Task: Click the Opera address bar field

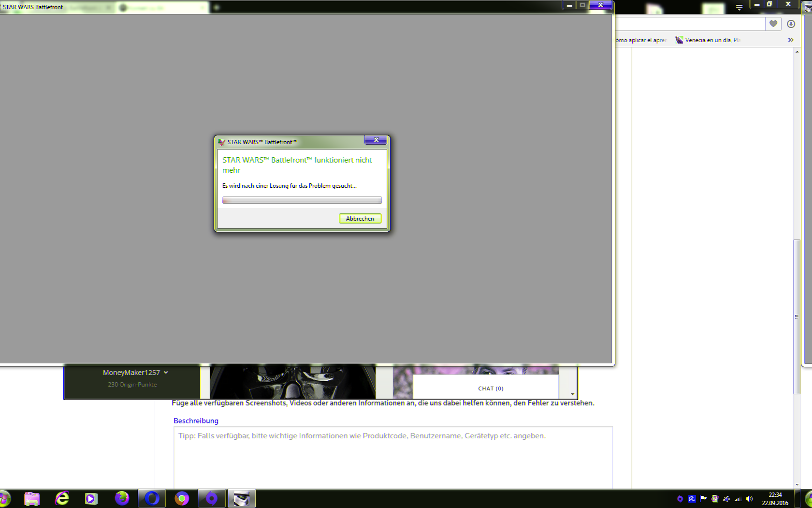Action: (x=690, y=24)
